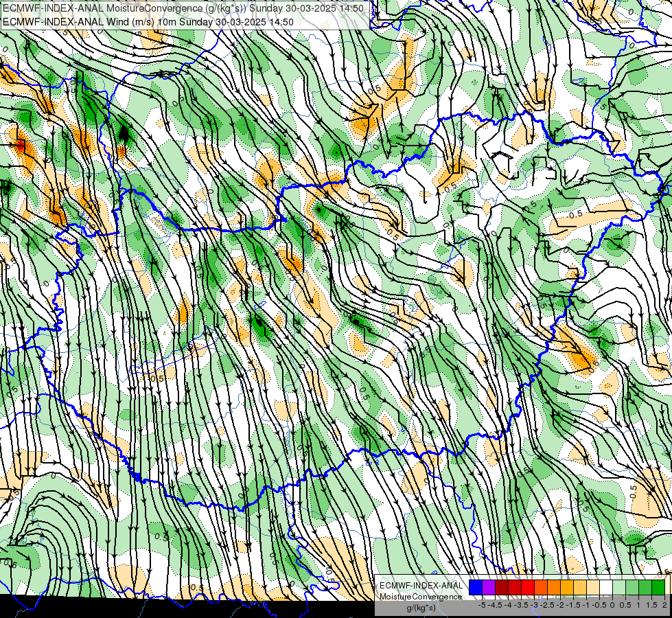The width and height of the screenshot is (672, 618).
Task: Click the dark green swatch between 1.5 and 2
Action: point(658,588)
